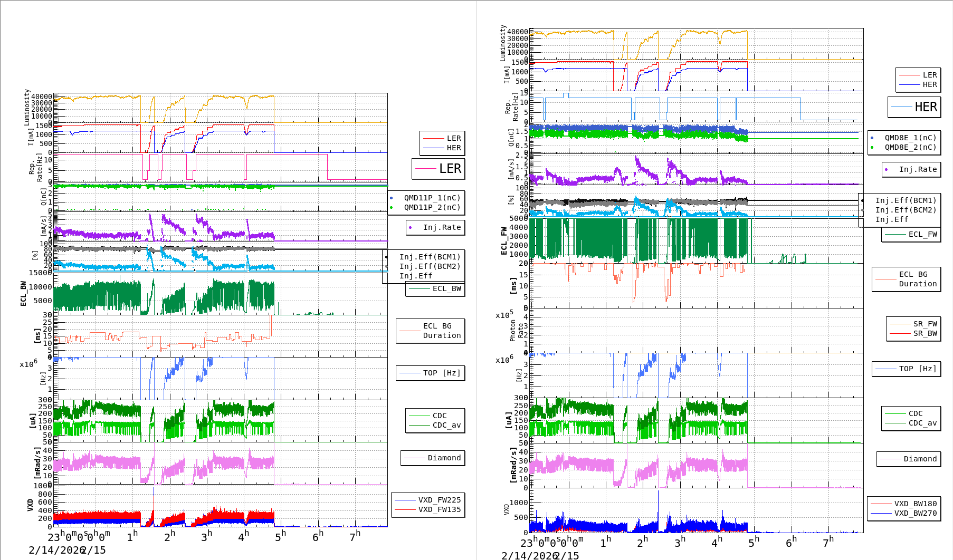The image size is (953, 560).
Task: Click the Photon Rate axis label
Action: click(x=517, y=331)
